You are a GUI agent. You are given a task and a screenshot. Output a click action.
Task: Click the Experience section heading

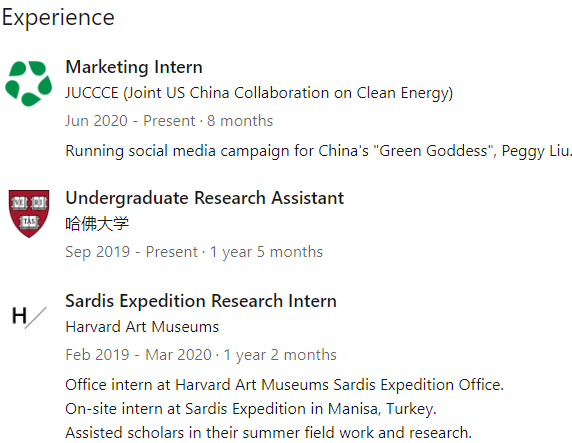click(x=58, y=18)
